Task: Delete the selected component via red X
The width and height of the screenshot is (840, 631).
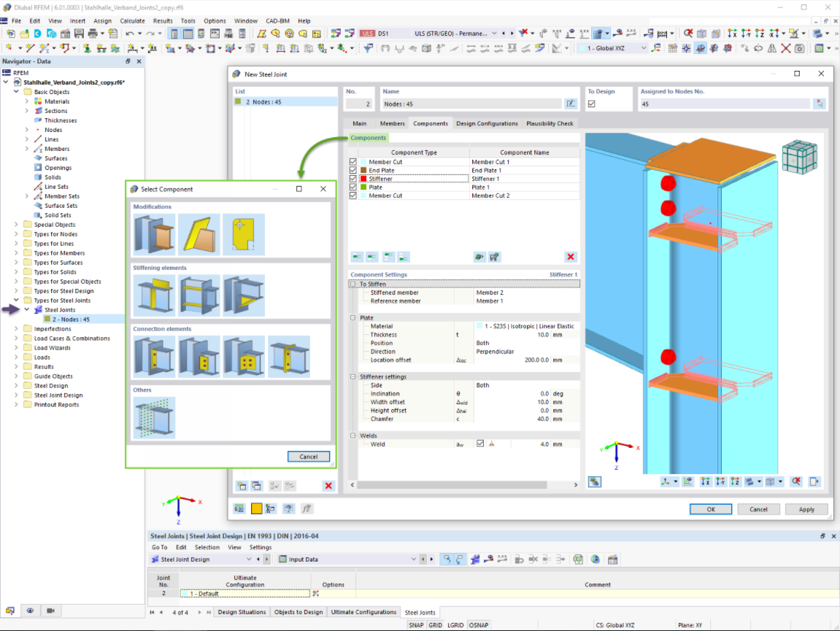Action: tap(570, 256)
